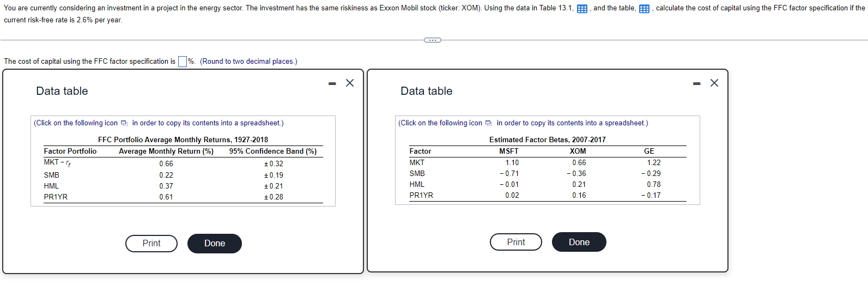Select GE PR1YR beta -0.17

(x=651, y=195)
